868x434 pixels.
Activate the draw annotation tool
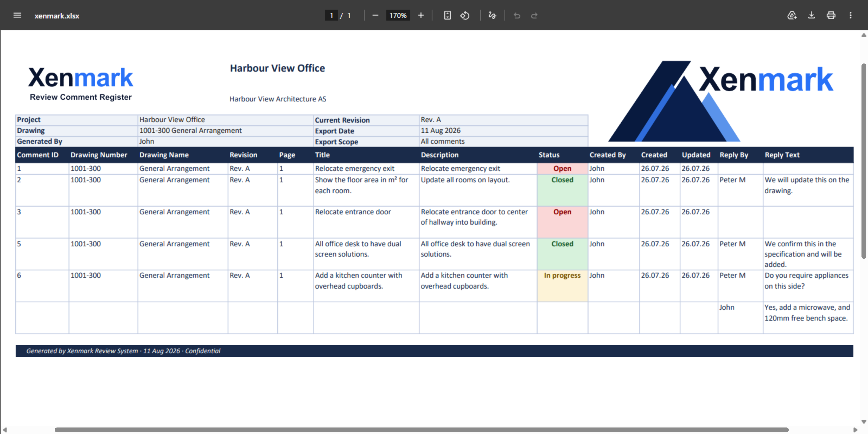[x=492, y=15]
